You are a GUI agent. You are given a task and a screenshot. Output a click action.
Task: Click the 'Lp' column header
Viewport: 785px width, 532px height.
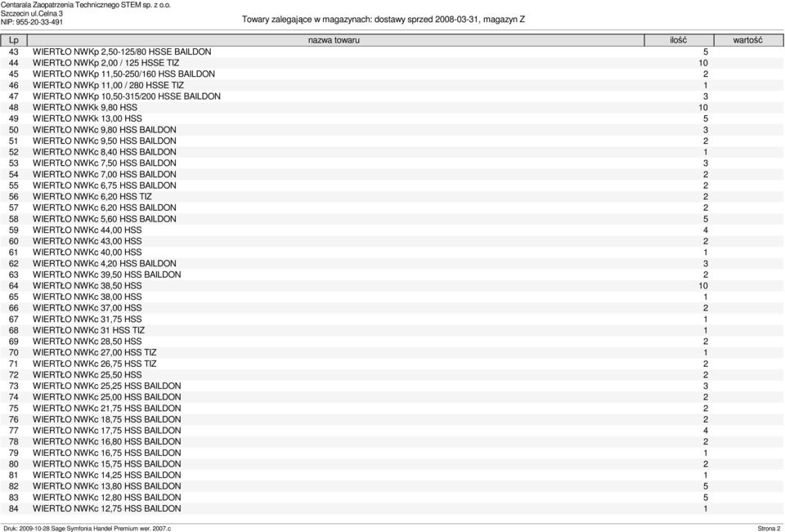[14, 41]
